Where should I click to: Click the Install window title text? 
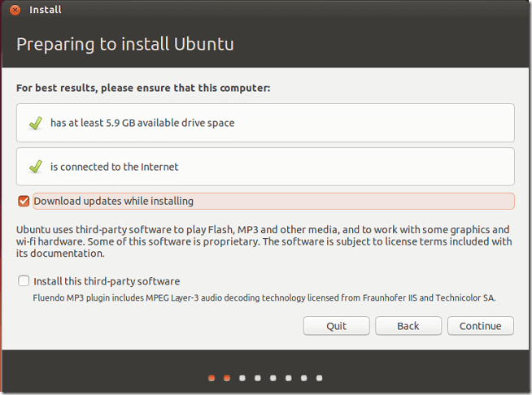45,10
